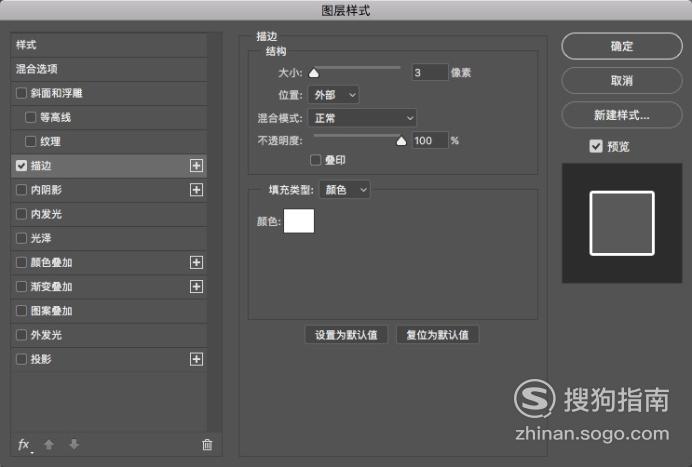Viewport: 692px width, 467px height.
Task: Enable the 等高线 checkbox
Action: [x=30, y=117]
